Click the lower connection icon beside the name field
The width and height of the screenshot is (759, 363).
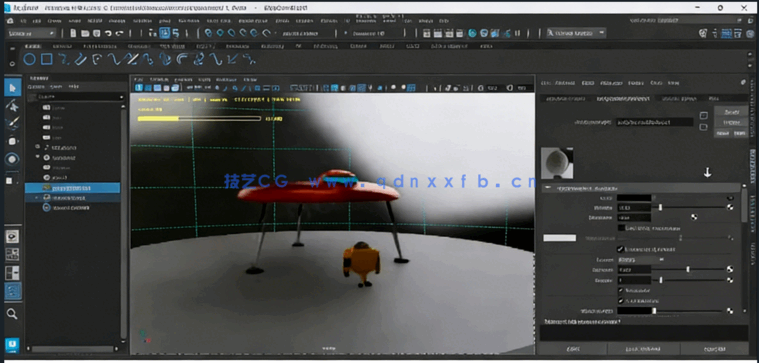pyautogui.click(x=704, y=127)
